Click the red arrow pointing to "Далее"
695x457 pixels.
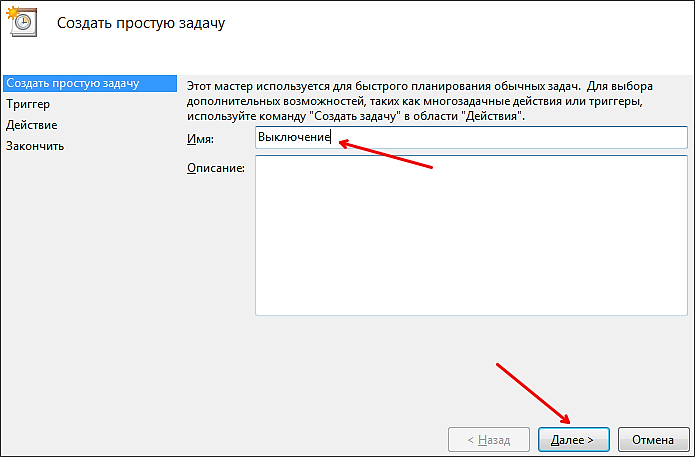[x=535, y=392]
